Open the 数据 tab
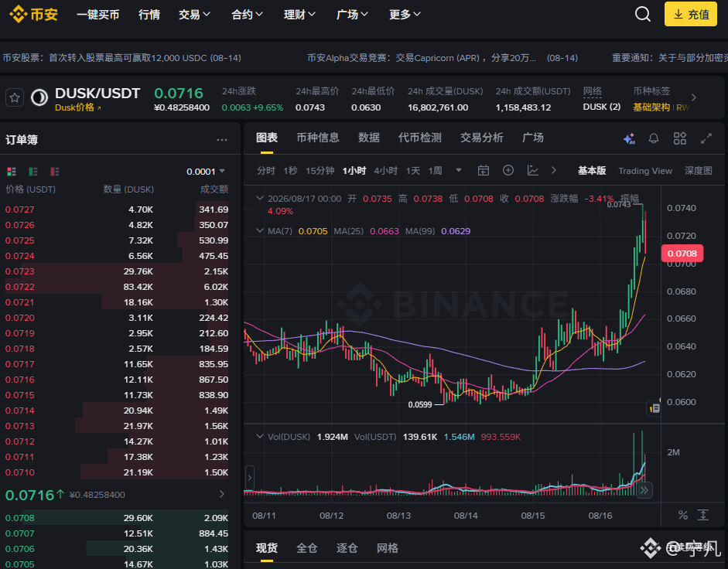Screen dimensions: 728x569 [369, 138]
